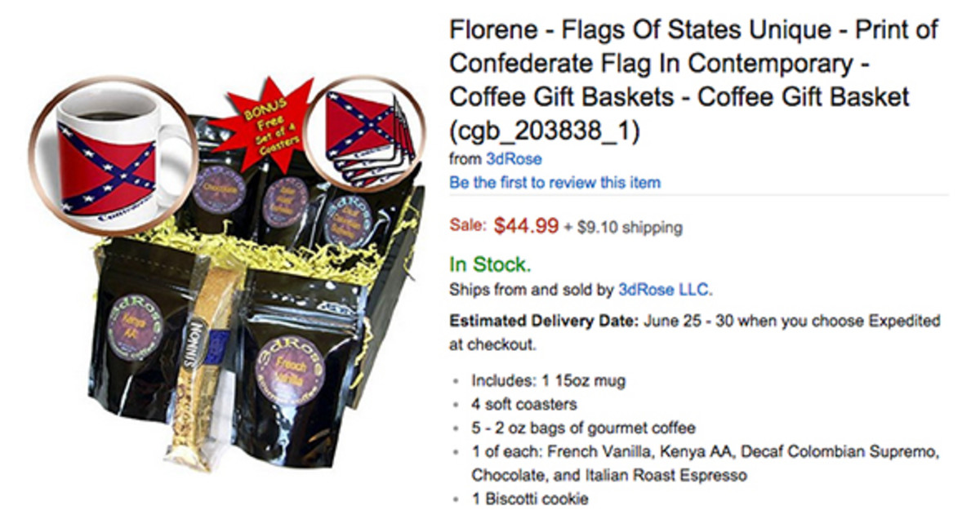The width and height of the screenshot is (980, 528).
Task: Click the "4 soft coasters" bullet
Action: (524, 404)
